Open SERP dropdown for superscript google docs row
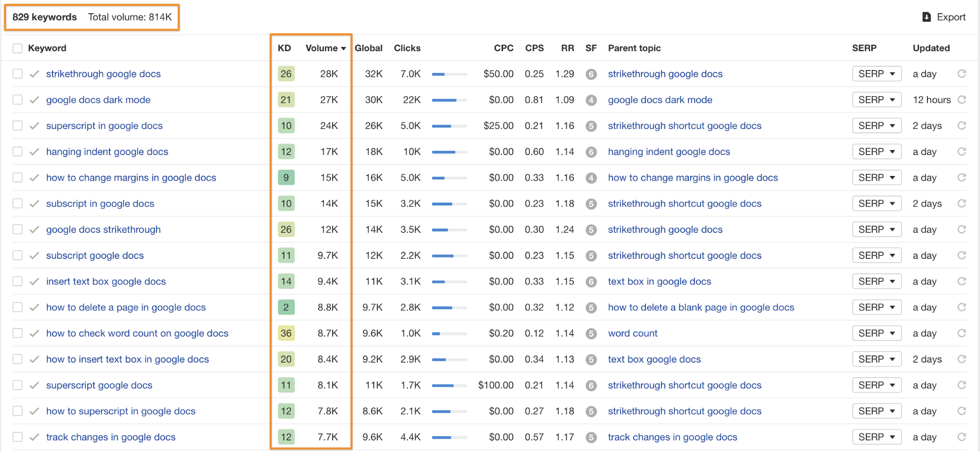The height and width of the screenshot is (452, 980). [x=877, y=385]
